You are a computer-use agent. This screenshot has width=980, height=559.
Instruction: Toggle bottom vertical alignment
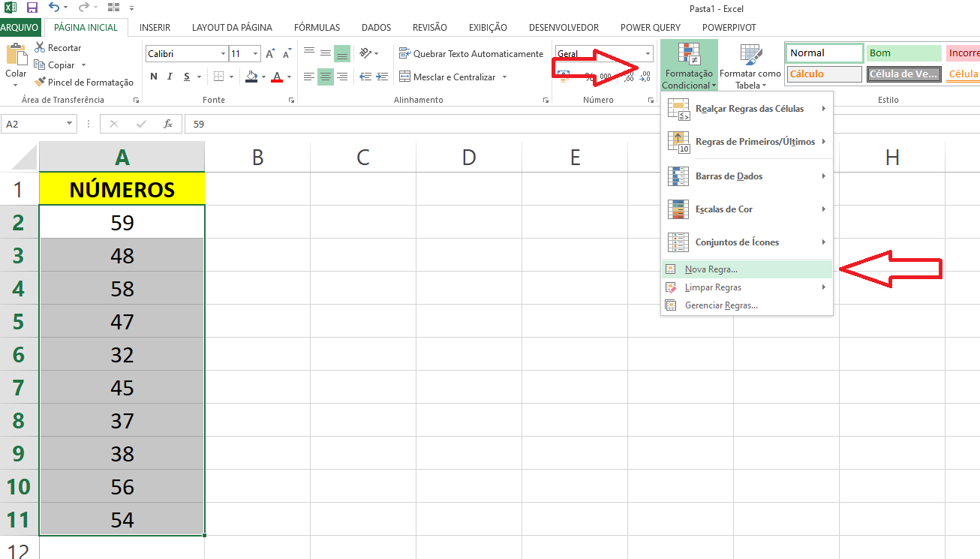(x=342, y=53)
